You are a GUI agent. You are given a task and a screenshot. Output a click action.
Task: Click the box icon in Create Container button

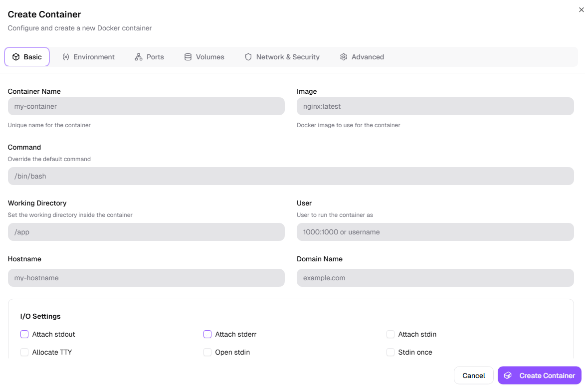[508, 376]
